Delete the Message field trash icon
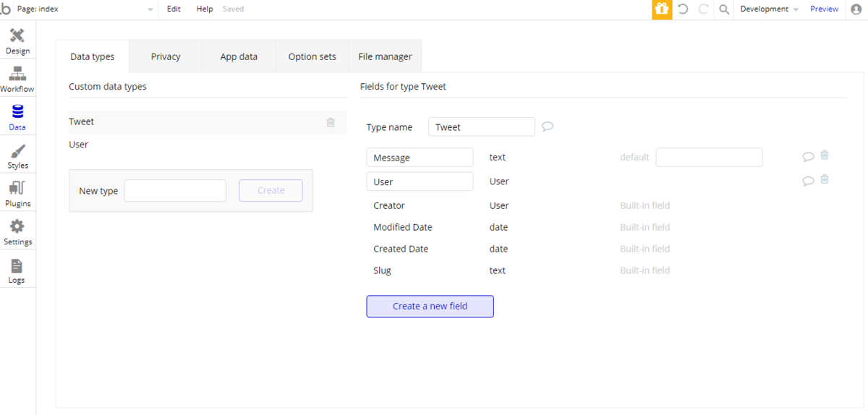The image size is (868, 415). coord(825,155)
